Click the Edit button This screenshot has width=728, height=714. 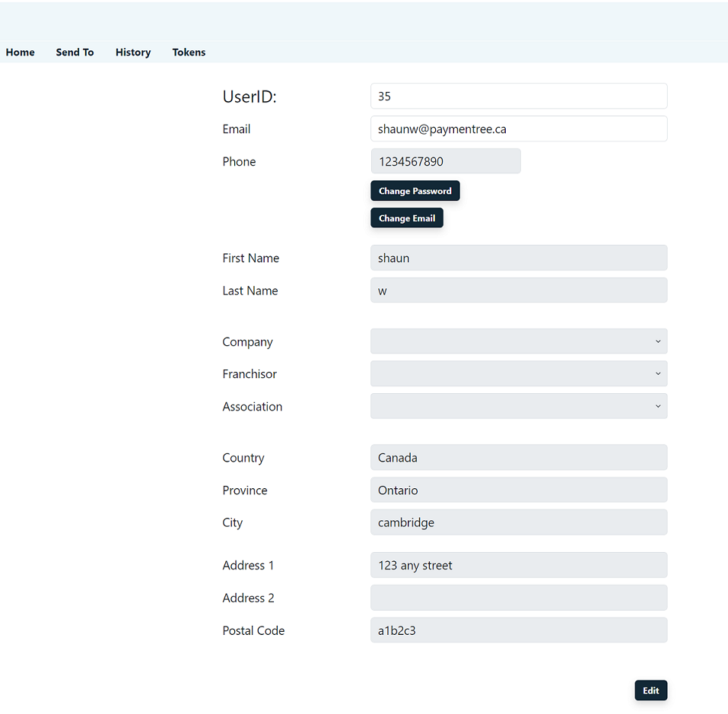650,690
